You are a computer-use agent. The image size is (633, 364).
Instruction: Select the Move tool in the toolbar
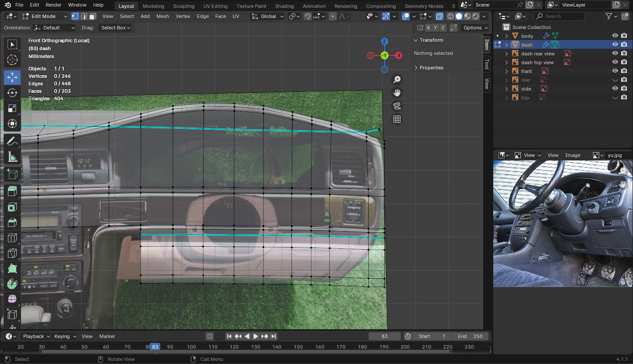(12, 77)
